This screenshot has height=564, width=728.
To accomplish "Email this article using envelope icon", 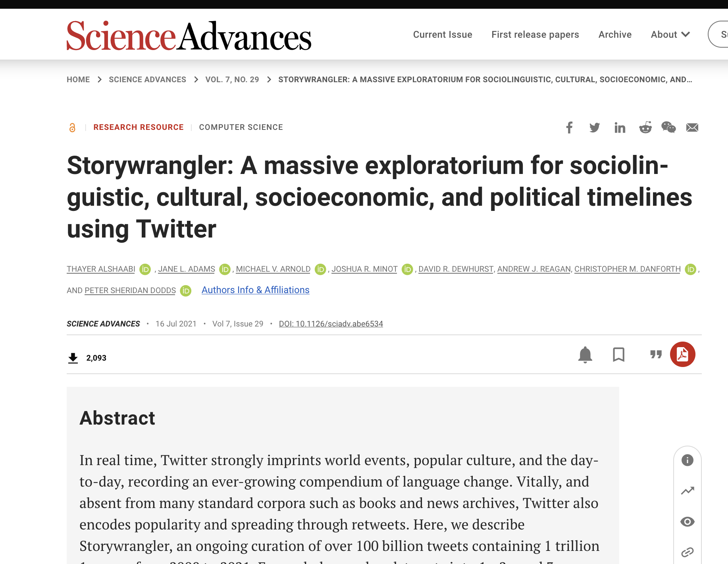I will pyautogui.click(x=692, y=127).
